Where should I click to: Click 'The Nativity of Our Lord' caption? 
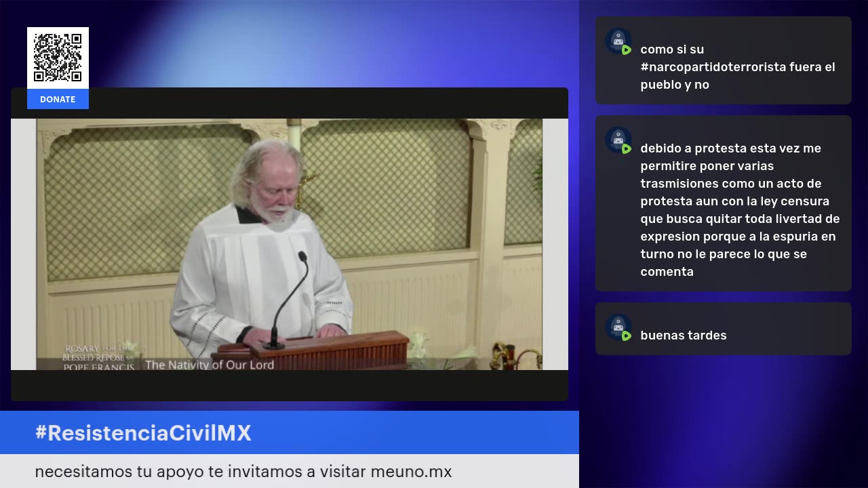click(x=210, y=365)
